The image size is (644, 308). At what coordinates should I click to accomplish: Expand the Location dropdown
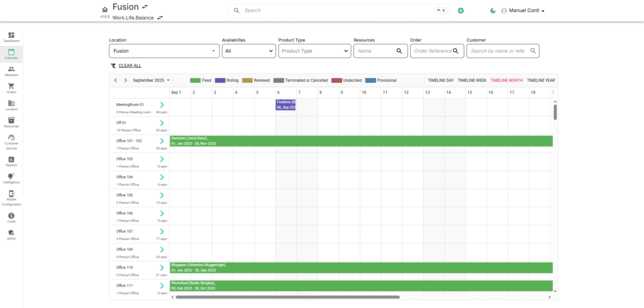click(x=164, y=51)
